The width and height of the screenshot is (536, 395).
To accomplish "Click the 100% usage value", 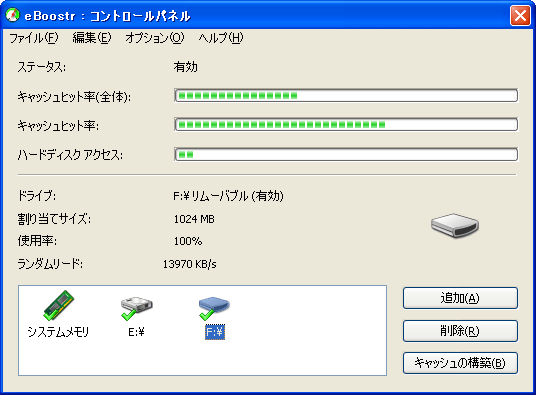I will (x=188, y=241).
